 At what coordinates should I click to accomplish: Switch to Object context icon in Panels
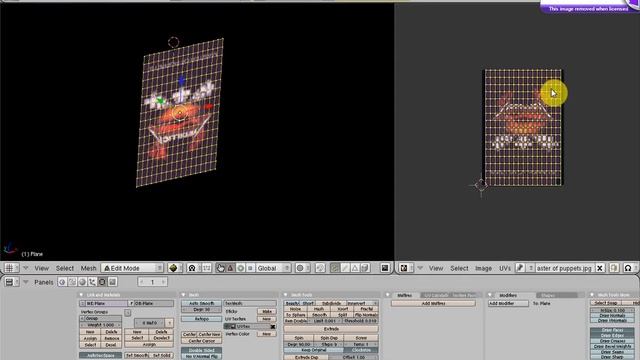point(92,282)
